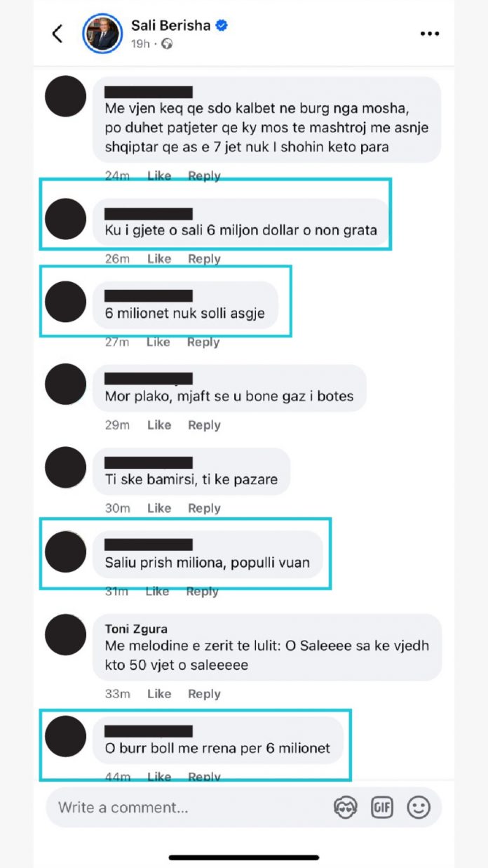Reply to Toni Zgura's comment

204,693
